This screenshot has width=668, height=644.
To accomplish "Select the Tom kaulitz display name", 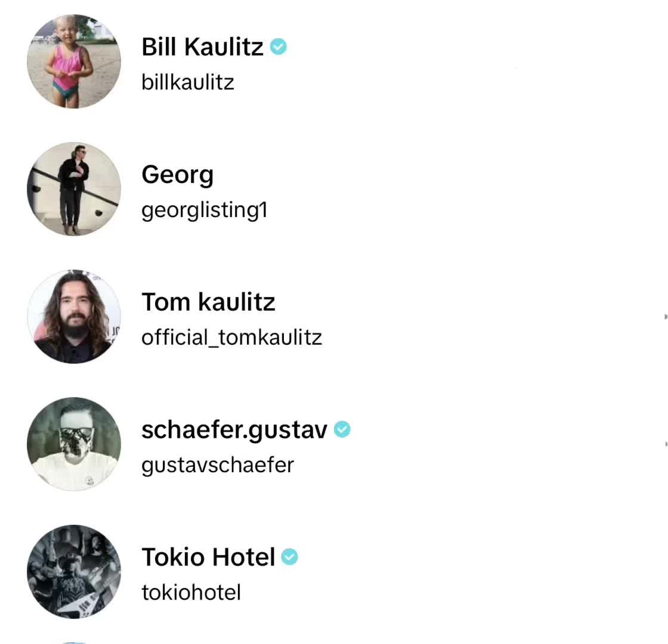I will click(x=208, y=302).
